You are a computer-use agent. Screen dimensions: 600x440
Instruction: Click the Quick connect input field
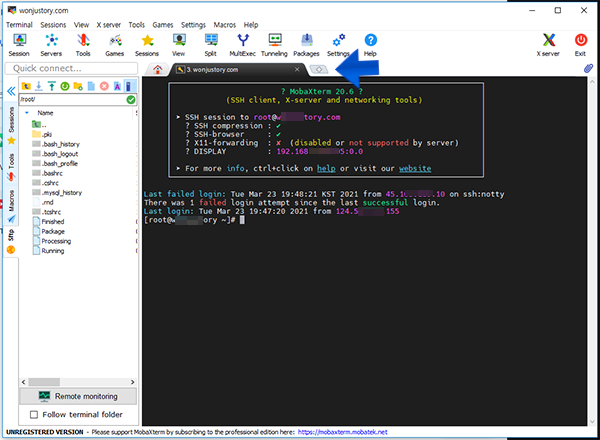[x=71, y=68]
